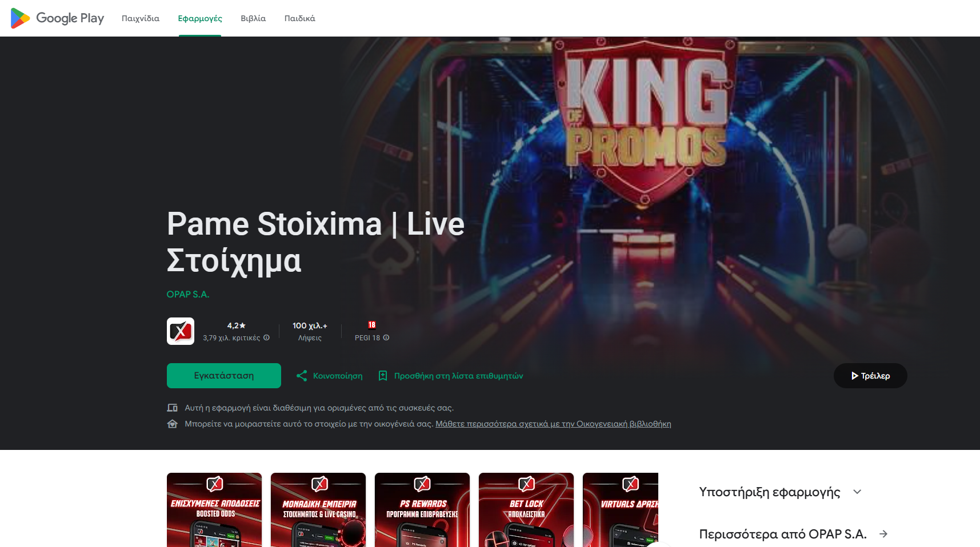Click the PEGI 18 rating badge
The image size is (980, 547).
pyautogui.click(x=372, y=325)
